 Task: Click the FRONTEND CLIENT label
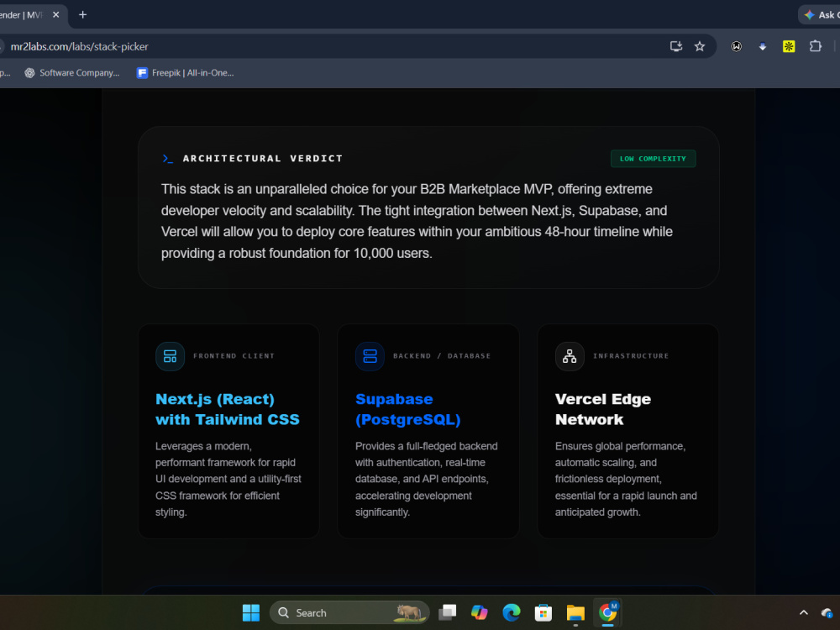[x=234, y=355]
